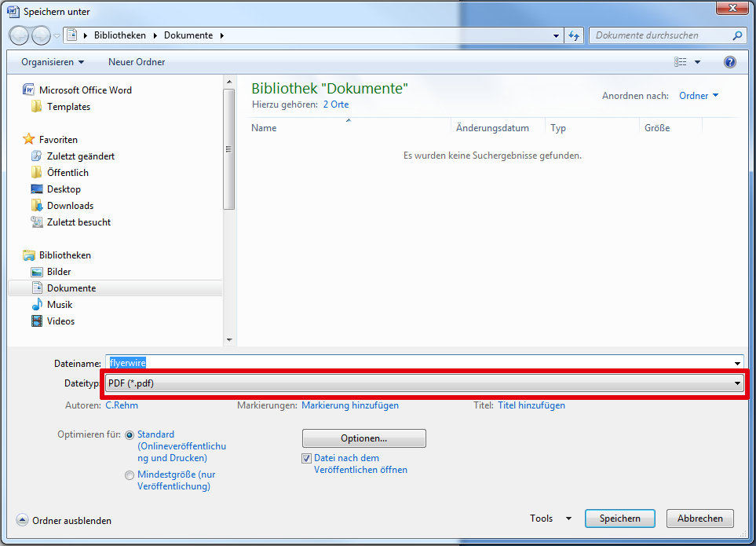Sort by the Änderungsdatum column header
The image size is (756, 546).
point(492,128)
